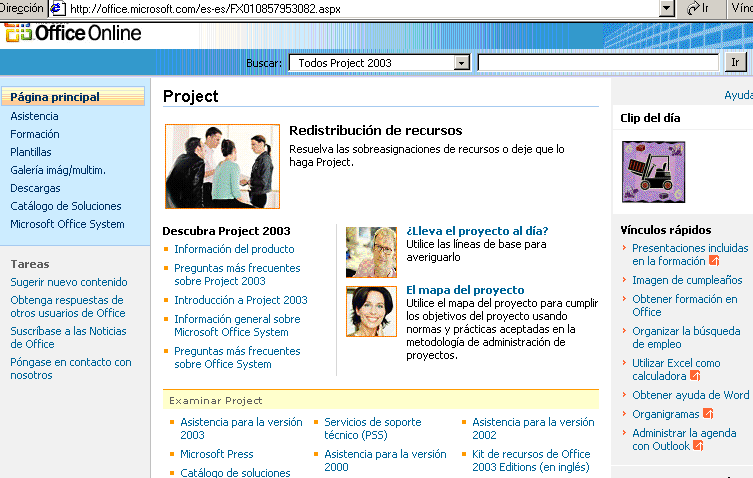Select Página principal in the sidebar
753x478 pixels.
coord(73,97)
